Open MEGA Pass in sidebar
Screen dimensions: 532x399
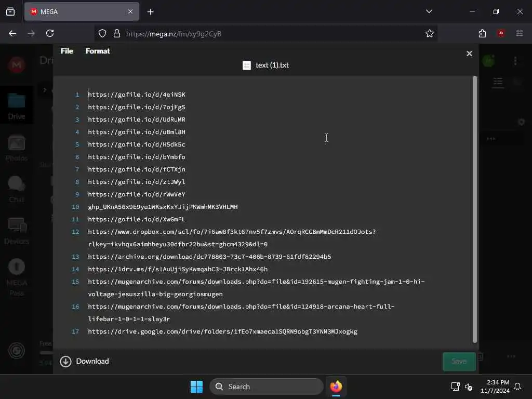click(x=17, y=277)
